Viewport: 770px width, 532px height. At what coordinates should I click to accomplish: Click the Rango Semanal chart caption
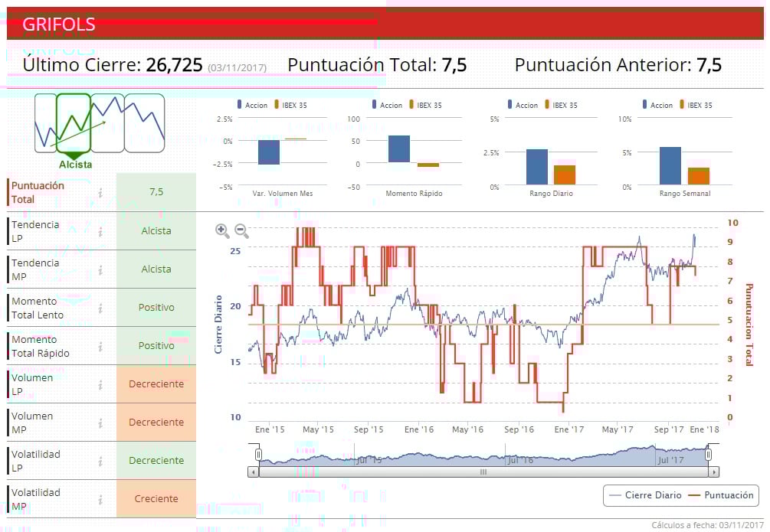click(x=685, y=194)
